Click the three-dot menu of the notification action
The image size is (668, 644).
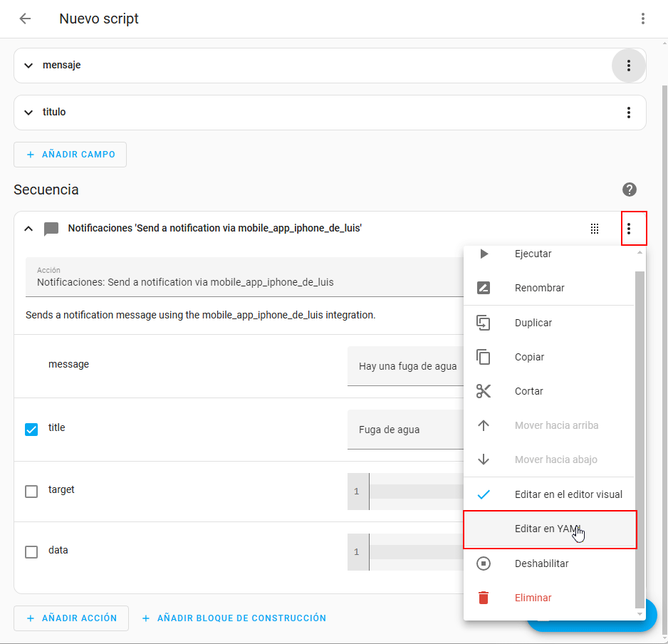pos(628,229)
